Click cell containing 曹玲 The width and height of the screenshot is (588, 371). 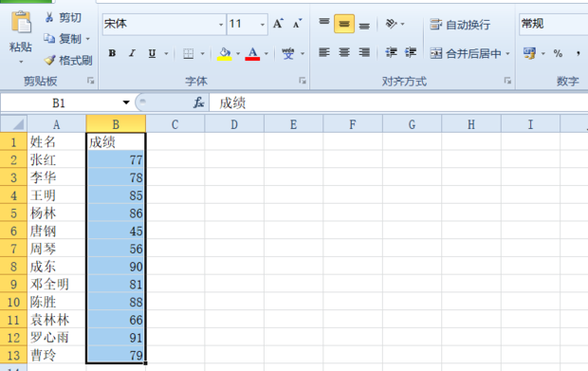[x=57, y=355]
